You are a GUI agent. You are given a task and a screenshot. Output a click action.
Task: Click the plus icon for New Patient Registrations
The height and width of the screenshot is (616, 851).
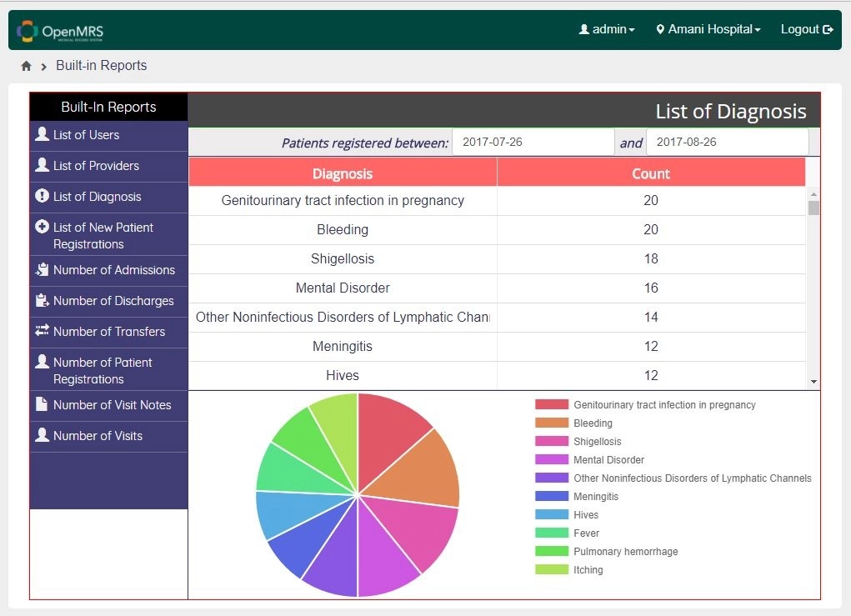pos(43,227)
